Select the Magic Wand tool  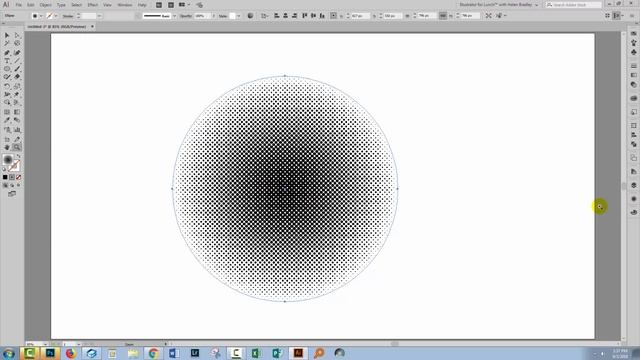(x=7, y=43)
